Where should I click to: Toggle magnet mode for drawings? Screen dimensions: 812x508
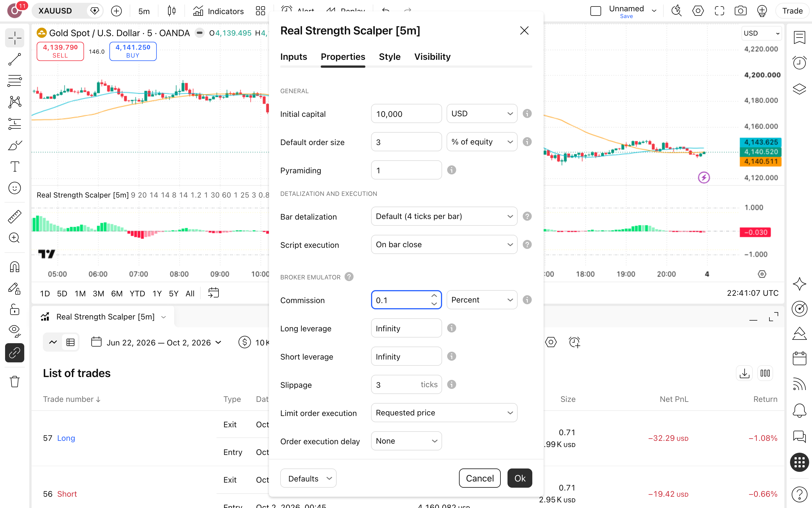point(14,267)
